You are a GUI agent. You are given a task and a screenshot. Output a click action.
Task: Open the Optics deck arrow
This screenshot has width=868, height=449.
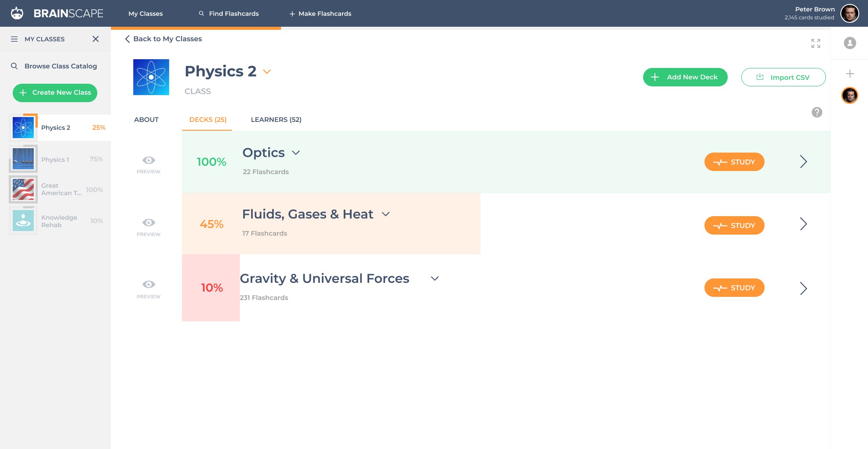(803, 162)
